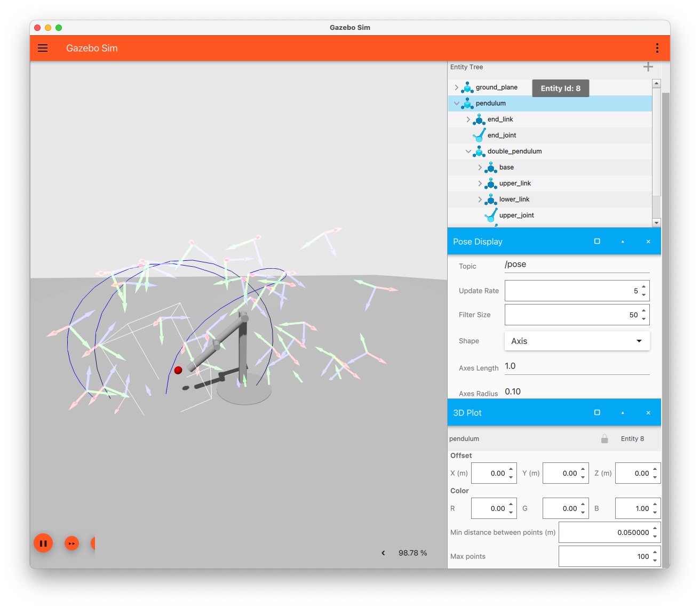The image size is (700, 608).
Task: Collapse the real-time factor arrow
Action: [383, 553]
